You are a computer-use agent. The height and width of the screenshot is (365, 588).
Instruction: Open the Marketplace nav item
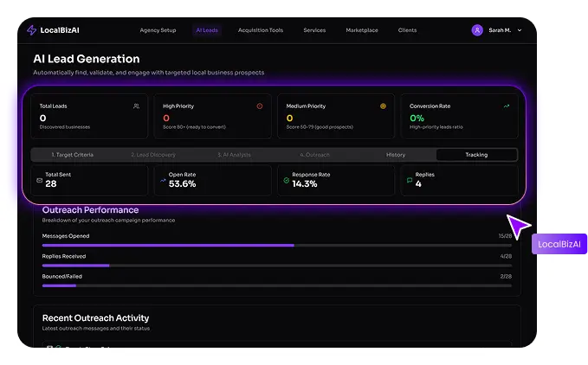coord(361,30)
